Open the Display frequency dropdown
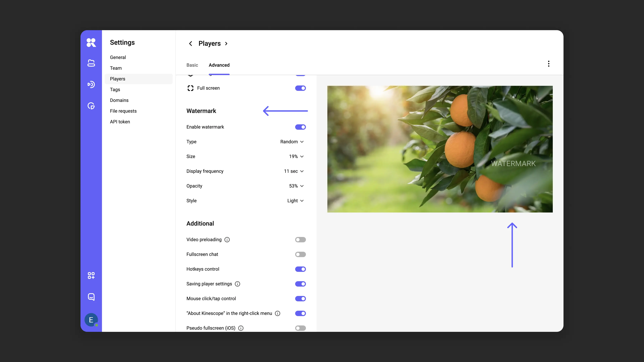644x362 pixels. 294,171
